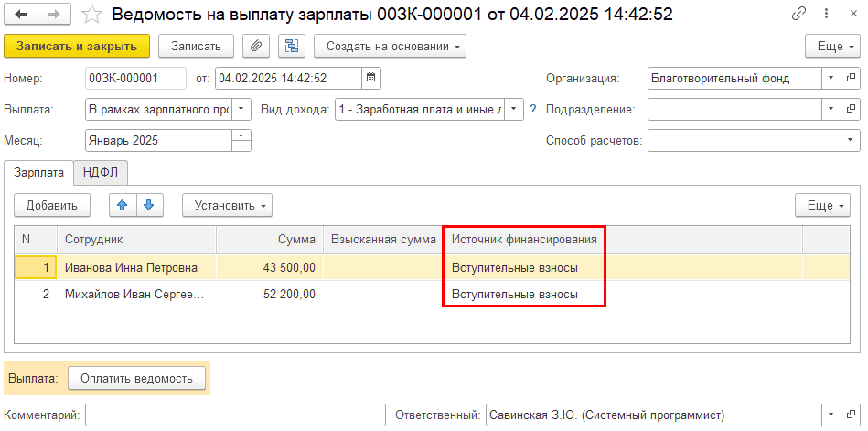The width and height of the screenshot is (868, 431).
Task: Add document to favorites with star
Action: [91, 15]
